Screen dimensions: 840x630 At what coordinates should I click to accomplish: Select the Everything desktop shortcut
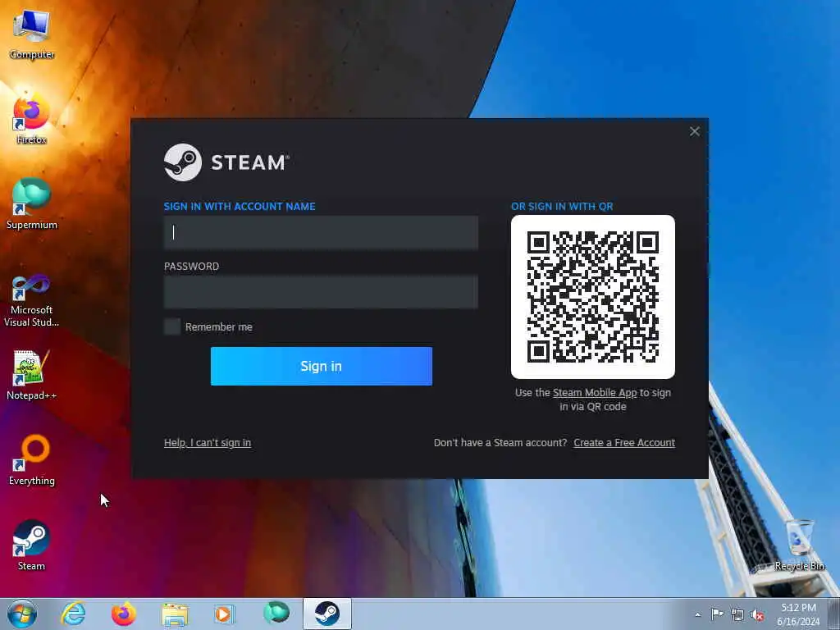[32, 460]
